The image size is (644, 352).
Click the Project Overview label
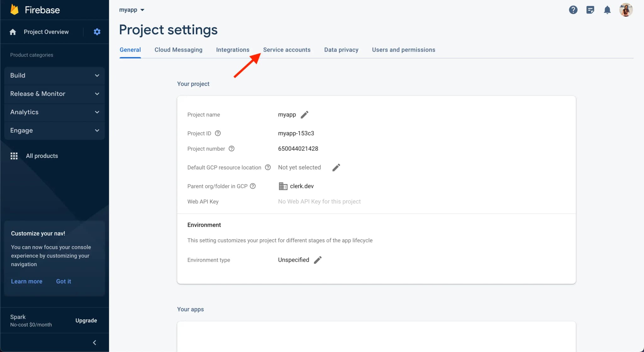pos(46,32)
